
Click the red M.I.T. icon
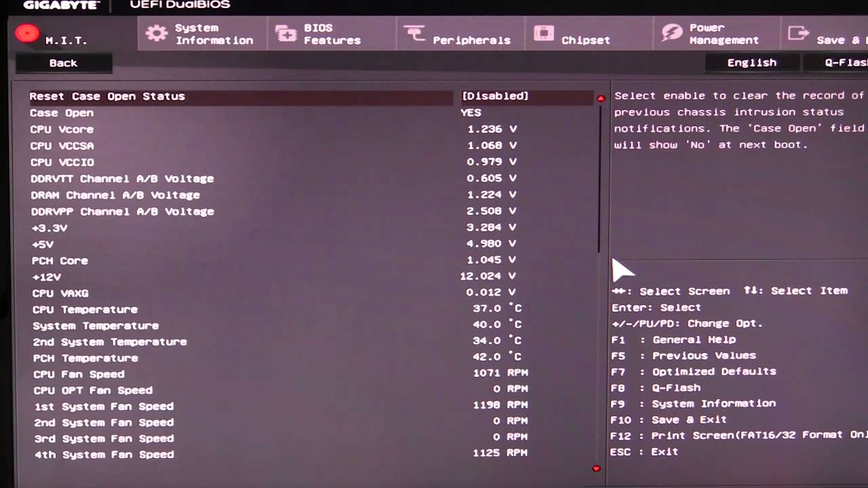[x=27, y=33]
